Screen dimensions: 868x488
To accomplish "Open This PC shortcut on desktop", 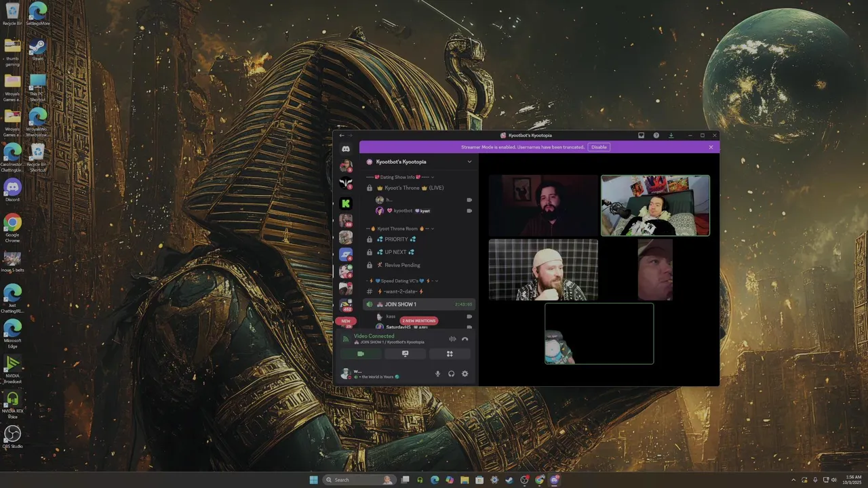I will point(37,88).
